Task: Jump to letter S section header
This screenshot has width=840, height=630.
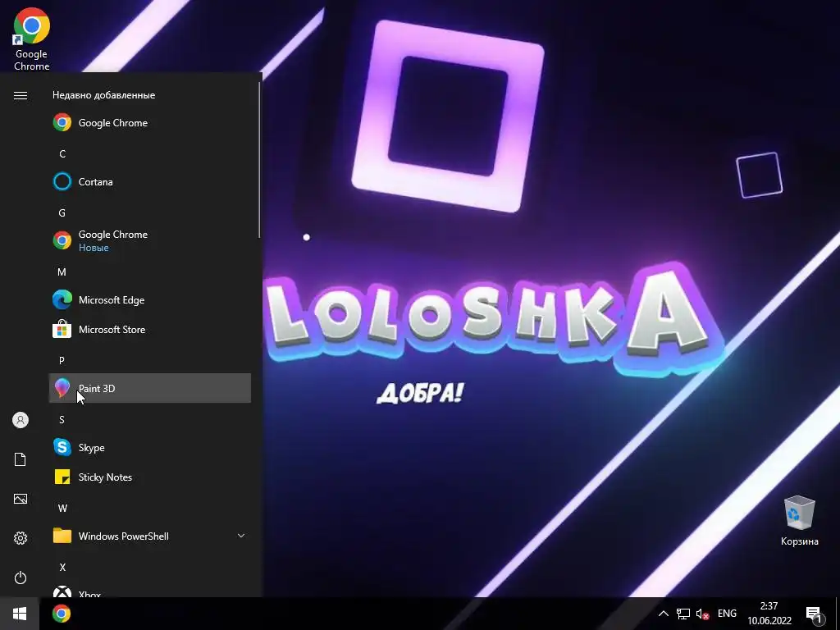Action: point(62,419)
